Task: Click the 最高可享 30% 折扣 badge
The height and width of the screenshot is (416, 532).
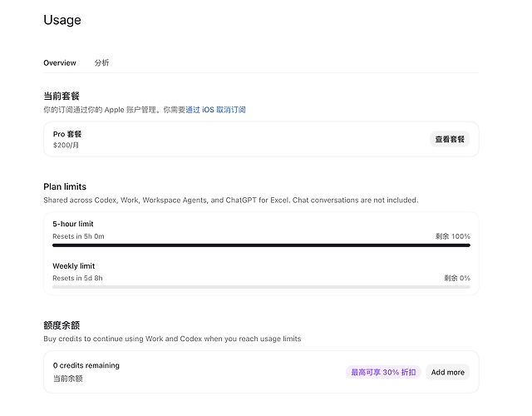Action: tap(383, 372)
